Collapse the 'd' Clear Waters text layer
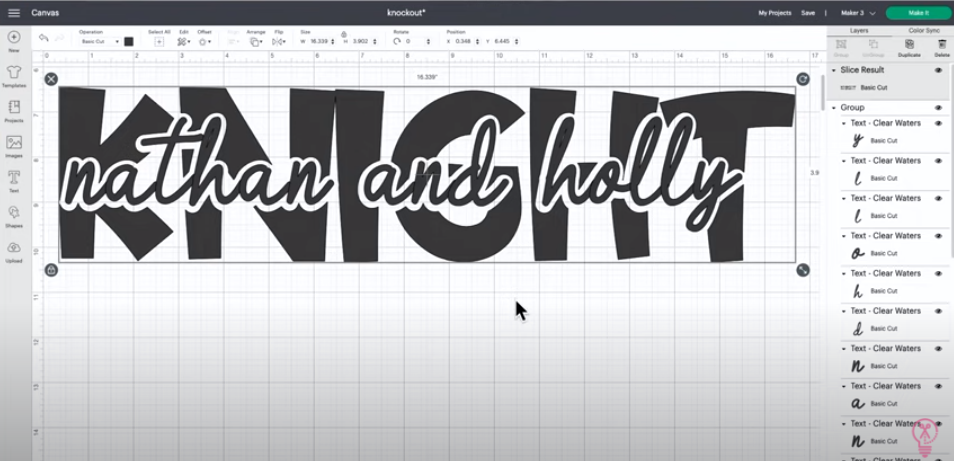 (844, 311)
